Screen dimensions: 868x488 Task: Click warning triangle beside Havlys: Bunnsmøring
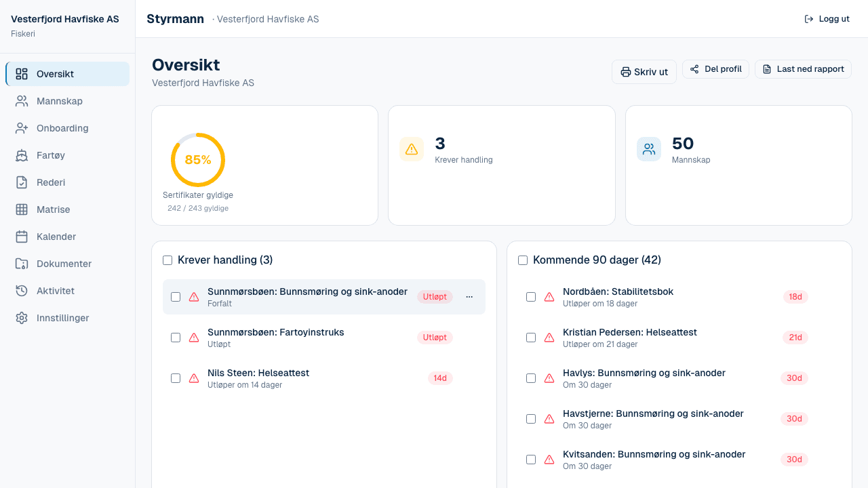(549, 378)
